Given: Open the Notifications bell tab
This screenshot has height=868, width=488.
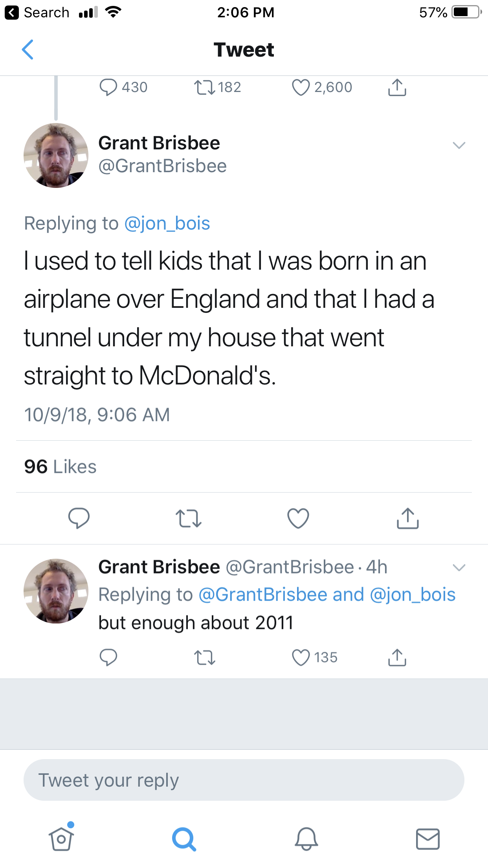Looking at the screenshot, I should point(306,839).
